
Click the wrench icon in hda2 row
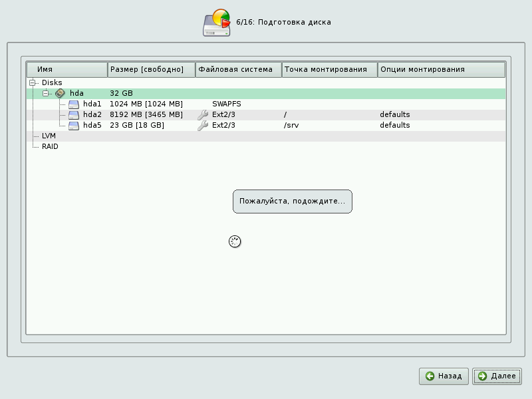point(203,114)
